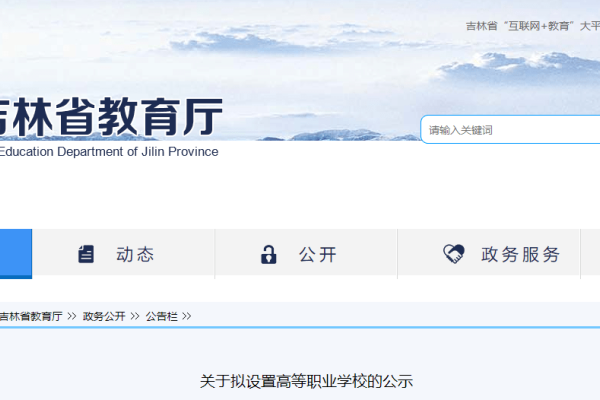Select the 关于拟设置高等职业学校的公示 article title

pyautogui.click(x=306, y=381)
